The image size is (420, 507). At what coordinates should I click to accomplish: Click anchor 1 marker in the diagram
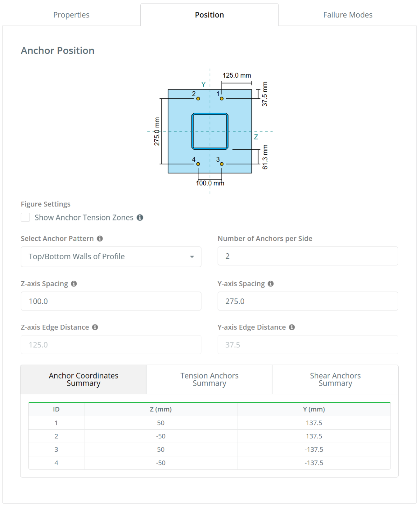(x=222, y=99)
